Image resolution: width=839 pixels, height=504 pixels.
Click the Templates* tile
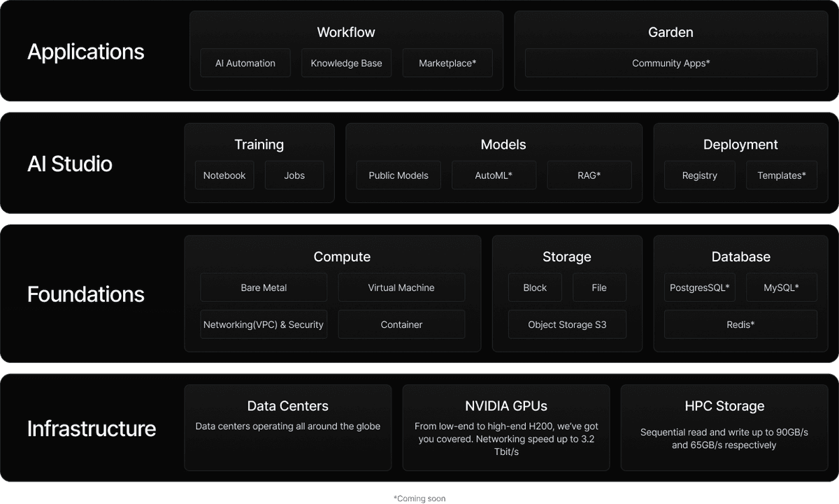pyautogui.click(x=782, y=175)
